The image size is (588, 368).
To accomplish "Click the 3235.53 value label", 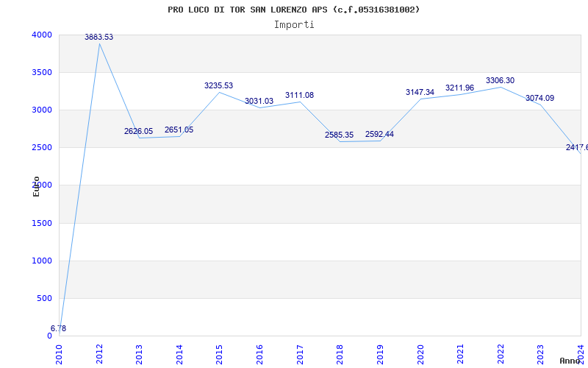I will point(218,85).
